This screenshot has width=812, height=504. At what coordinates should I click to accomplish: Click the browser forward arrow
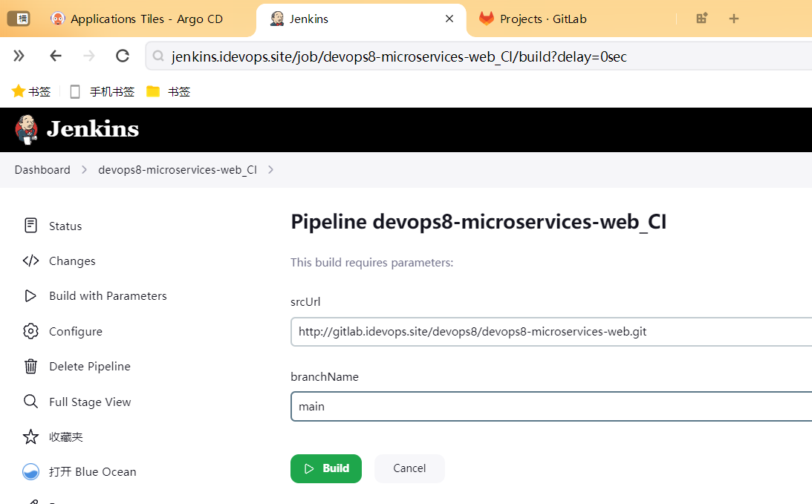89,56
